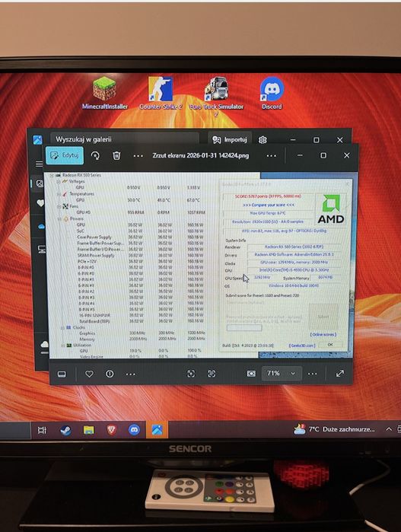The width and height of the screenshot is (401, 532).
Task: Open the three-dot menu right of the file name
Action: 272,156
